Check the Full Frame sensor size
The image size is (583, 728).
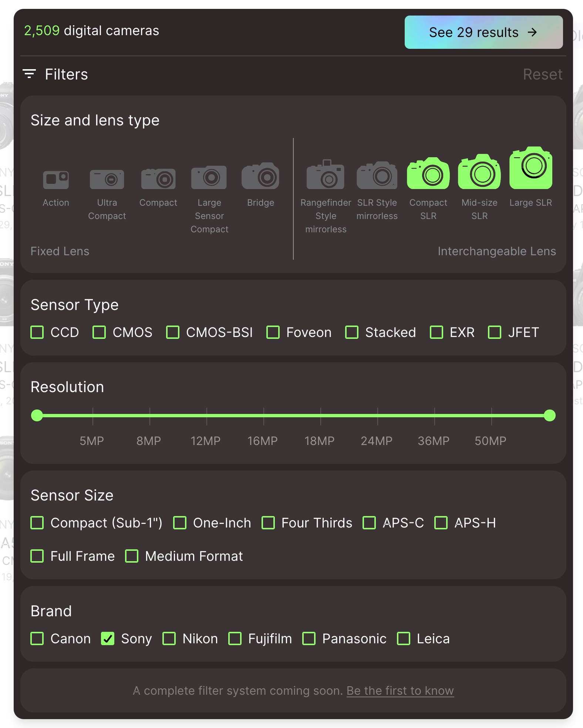point(37,556)
